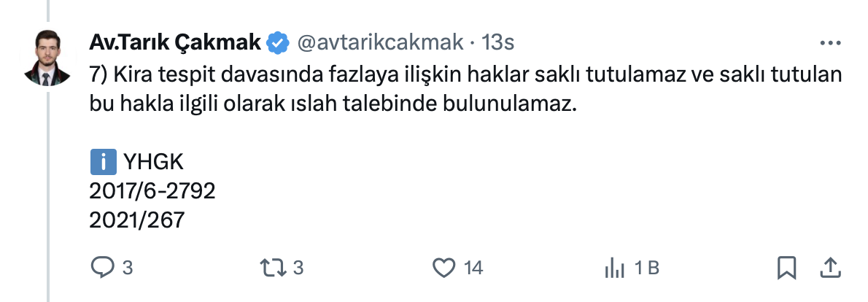This screenshot has height=302, width=868.
Task: Click the 13s timestamp
Action: pyautogui.click(x=500, y=43)
